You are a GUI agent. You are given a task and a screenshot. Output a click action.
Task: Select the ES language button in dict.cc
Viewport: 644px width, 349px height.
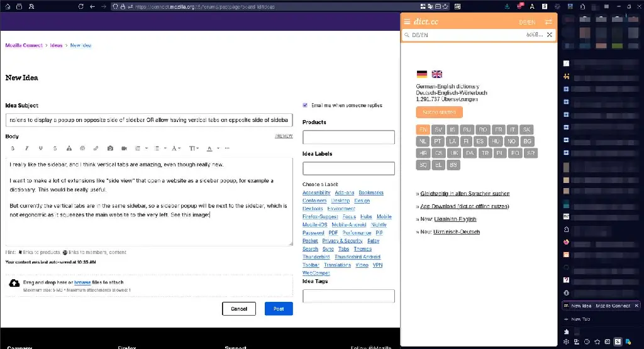point(480,141)
